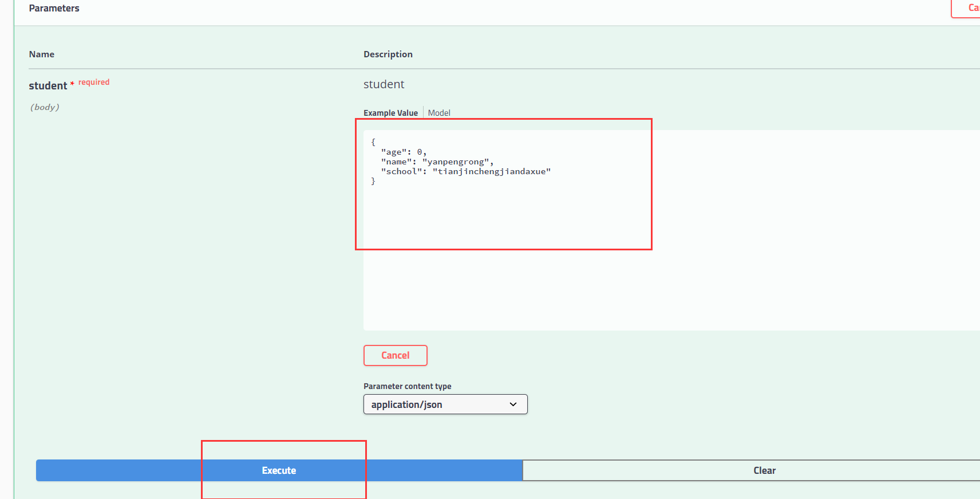Click the red required marker text
Screen dimensions: 980x499
(x=94, y=82)
